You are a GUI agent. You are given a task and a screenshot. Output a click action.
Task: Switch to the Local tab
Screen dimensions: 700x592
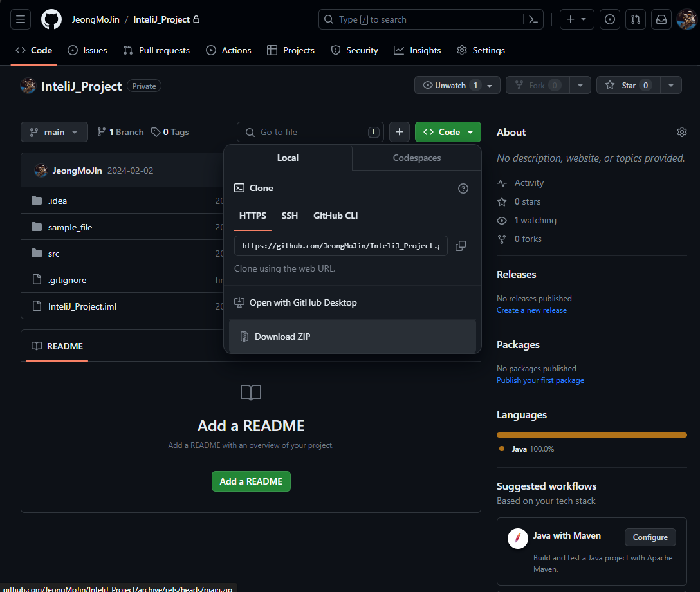click(x=288, y=158)
